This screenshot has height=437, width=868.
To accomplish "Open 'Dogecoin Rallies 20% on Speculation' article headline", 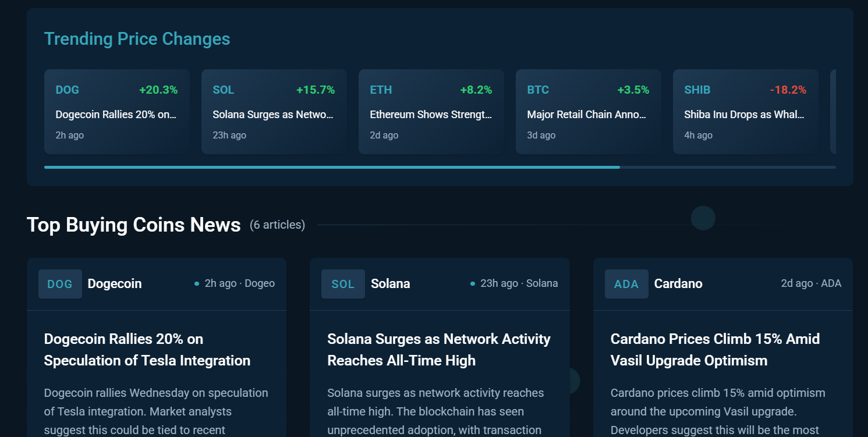I will click(x=147, y=350).
